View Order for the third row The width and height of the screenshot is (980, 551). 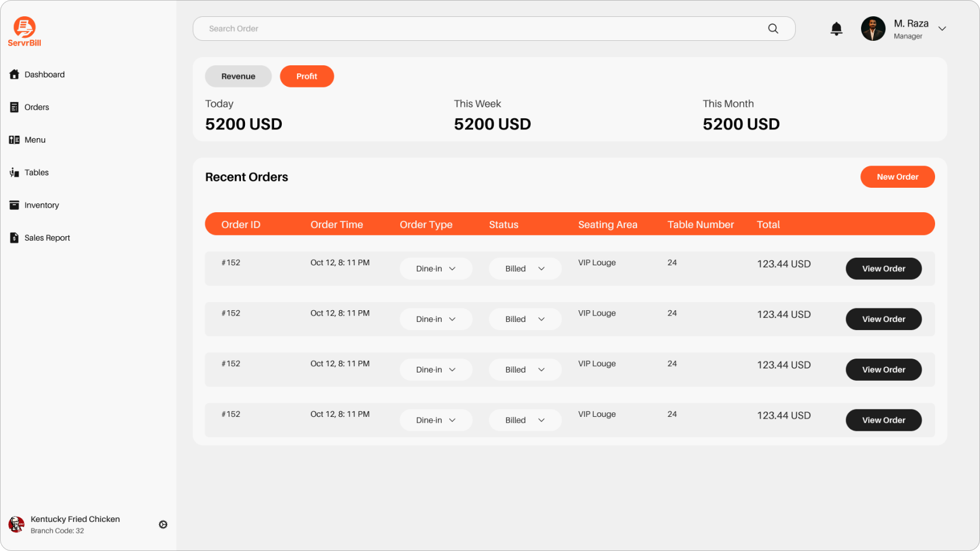point(883,370)
